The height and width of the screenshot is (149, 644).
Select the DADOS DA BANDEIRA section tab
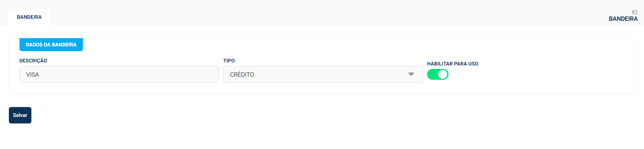(51, 45)
